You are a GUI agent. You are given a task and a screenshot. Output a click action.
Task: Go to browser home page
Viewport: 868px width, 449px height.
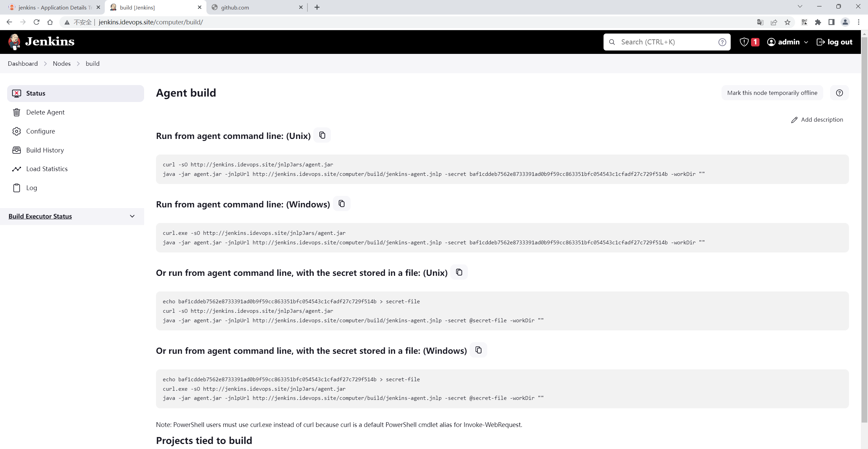point(50,22)
